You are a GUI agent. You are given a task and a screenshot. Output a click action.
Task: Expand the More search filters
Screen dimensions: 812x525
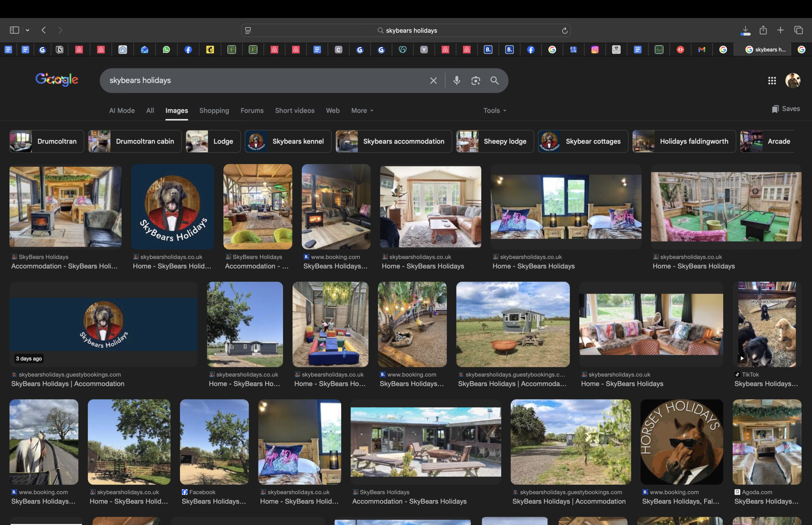tap(362, 111)
